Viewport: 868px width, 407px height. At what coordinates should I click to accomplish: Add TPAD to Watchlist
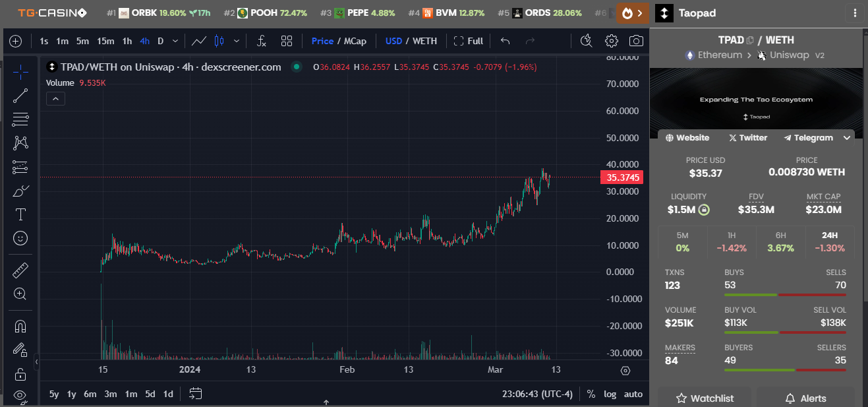[x=705, y=398]
